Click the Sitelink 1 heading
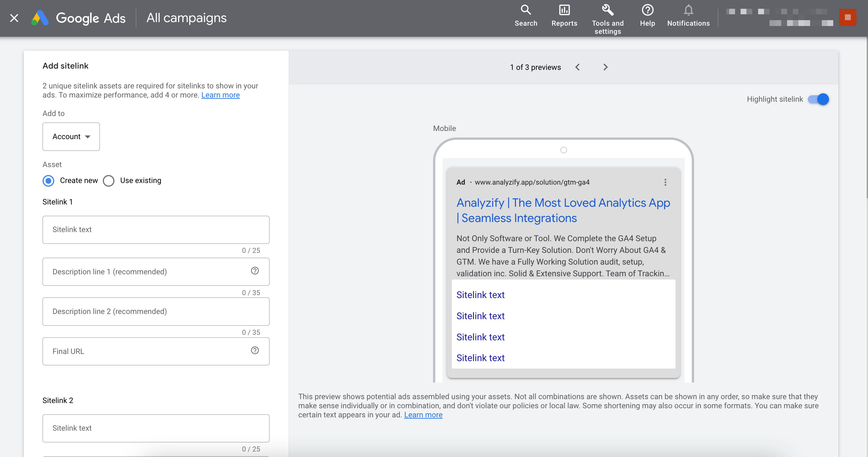 pos(58,202)
